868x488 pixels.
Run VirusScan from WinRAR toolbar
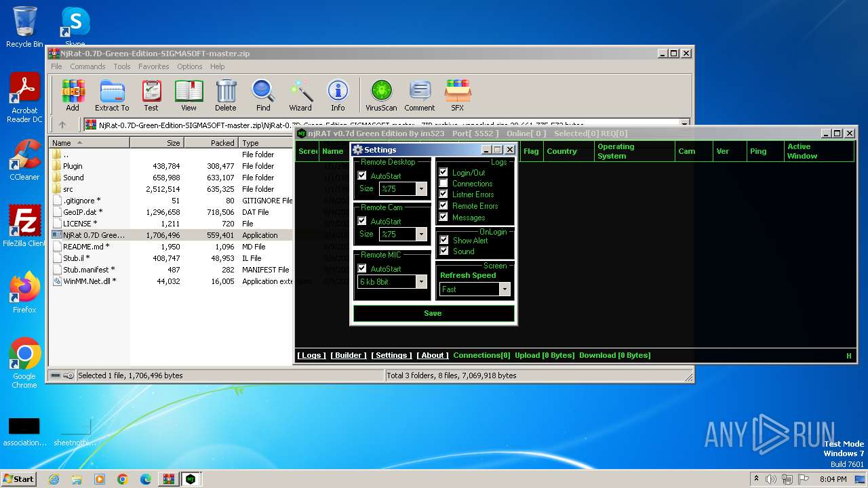pyautogui.click(x=381, y=95)
